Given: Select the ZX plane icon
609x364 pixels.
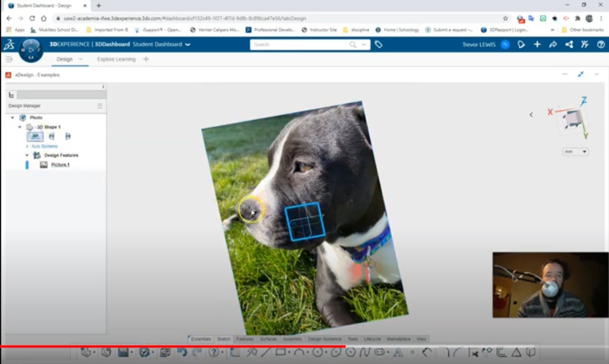Looking at the screenshot, I should click(68, 136).
